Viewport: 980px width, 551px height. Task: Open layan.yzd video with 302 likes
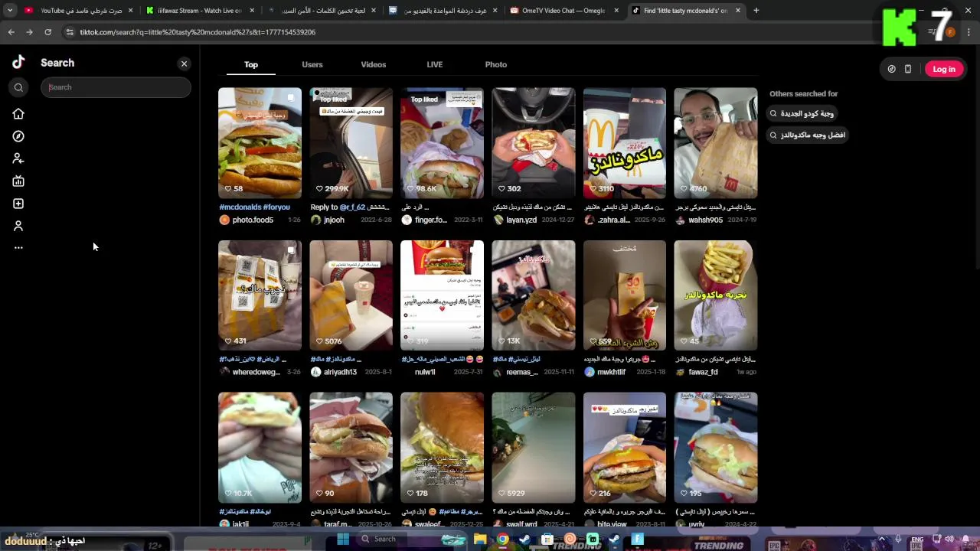point(533,143)
